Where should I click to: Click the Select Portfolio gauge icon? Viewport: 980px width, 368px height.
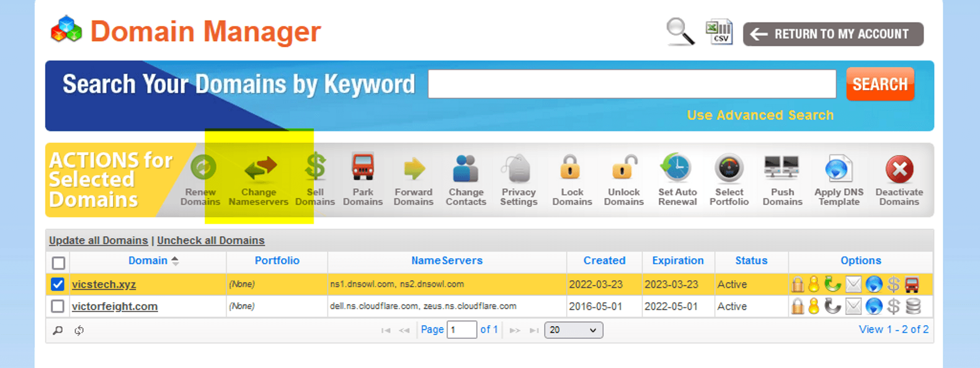(x=729, y=168)
